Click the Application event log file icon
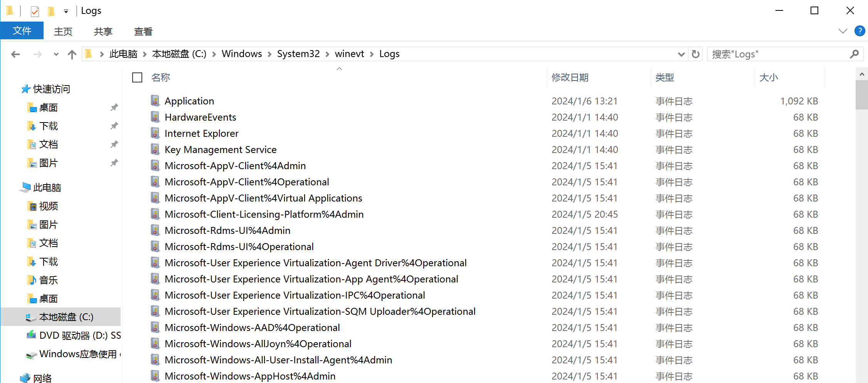The width and height of the screenshot is (868, 383). (x=155, y=101)
